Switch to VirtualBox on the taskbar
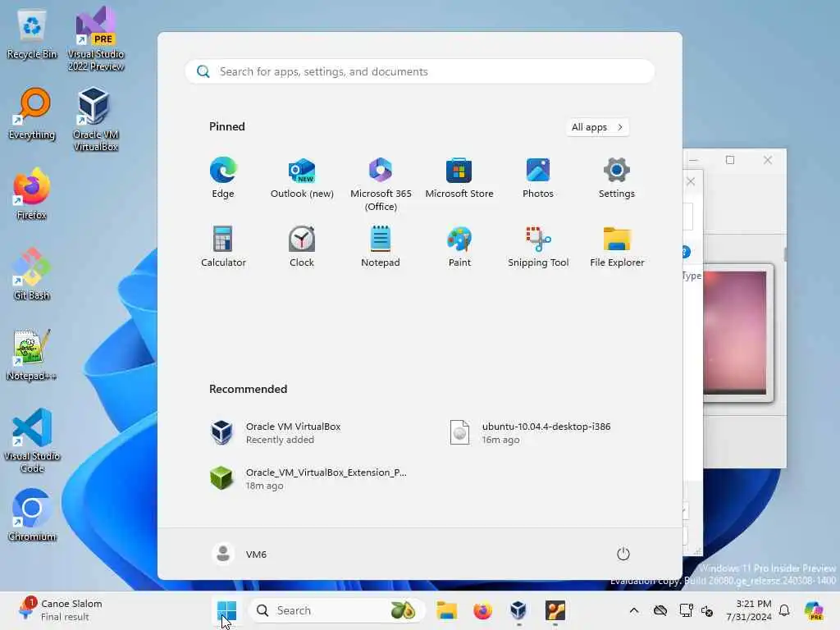Screen dimensions: 840x630 tap(518, 610)
